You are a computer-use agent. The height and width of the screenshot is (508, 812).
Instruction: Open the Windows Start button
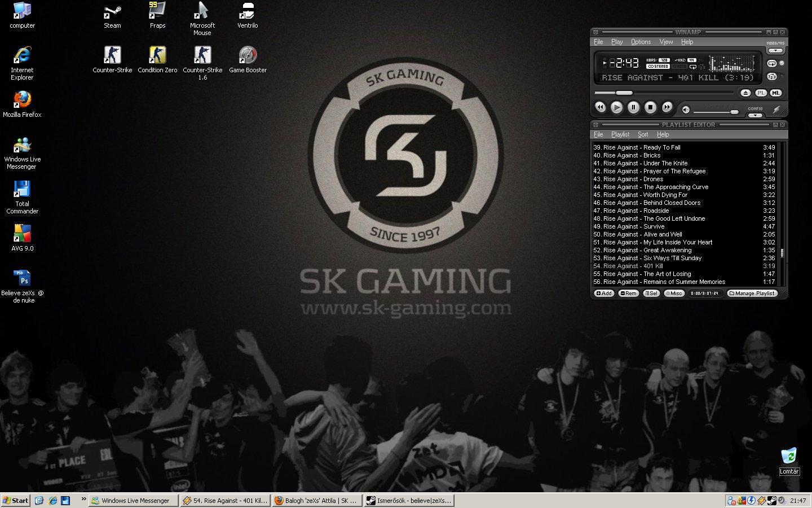[16, 500]
